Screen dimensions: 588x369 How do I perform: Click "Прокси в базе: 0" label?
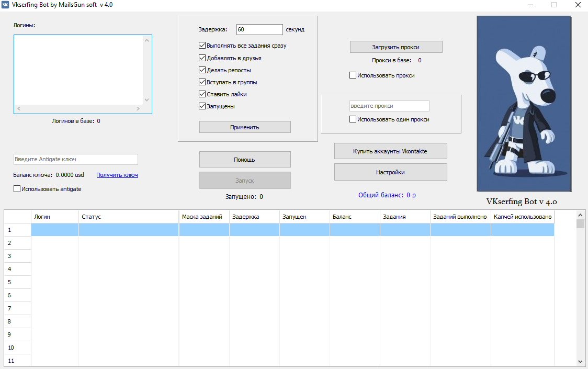[397, 60]
